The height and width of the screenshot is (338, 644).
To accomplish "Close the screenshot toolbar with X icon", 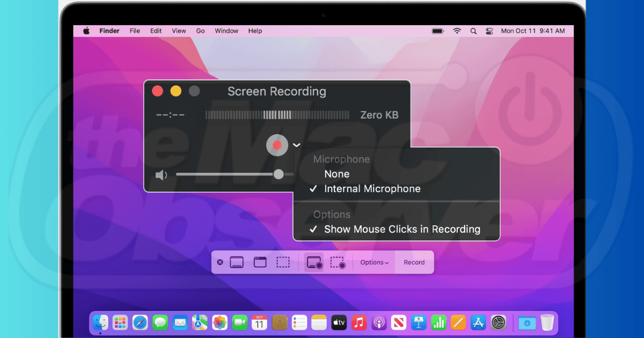I will tap(220, 262).
